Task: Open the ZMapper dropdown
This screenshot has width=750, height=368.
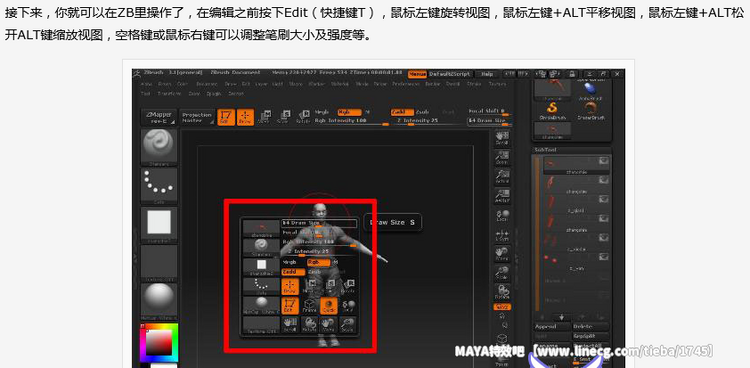Action: (158, 118)
